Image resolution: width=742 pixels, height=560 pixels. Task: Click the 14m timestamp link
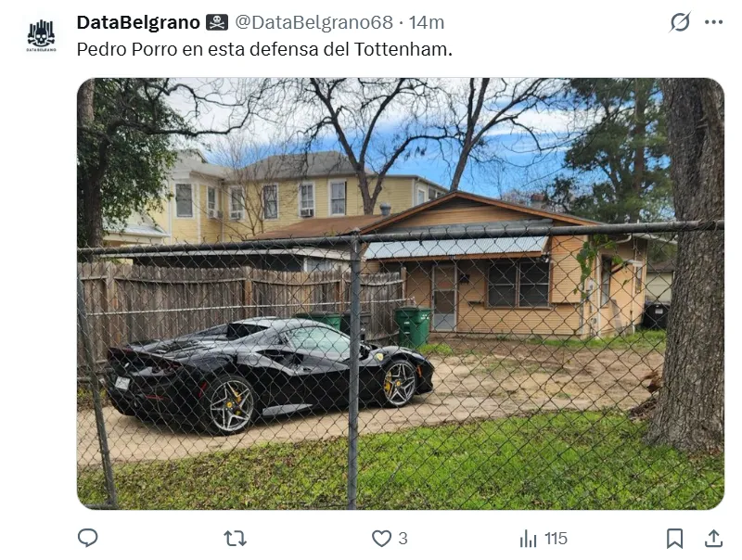427,22
